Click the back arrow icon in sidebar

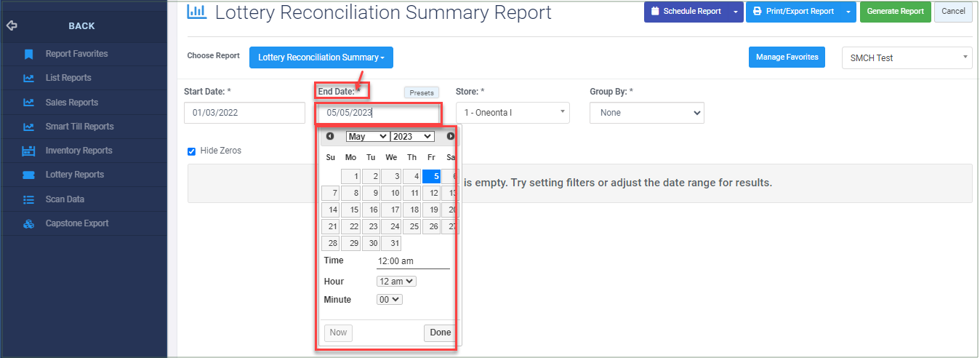tap(11, 25)
